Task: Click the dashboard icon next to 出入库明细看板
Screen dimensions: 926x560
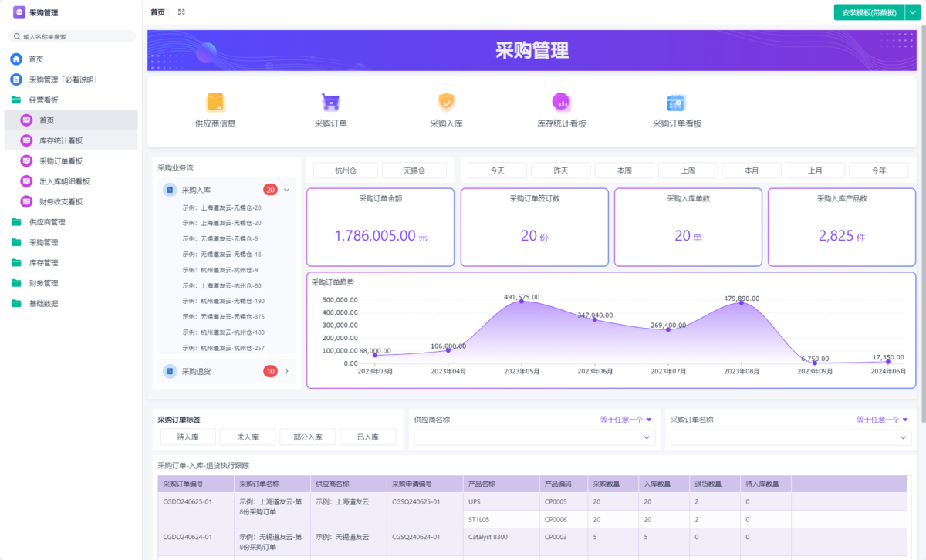Action: (x=26, y=181)
